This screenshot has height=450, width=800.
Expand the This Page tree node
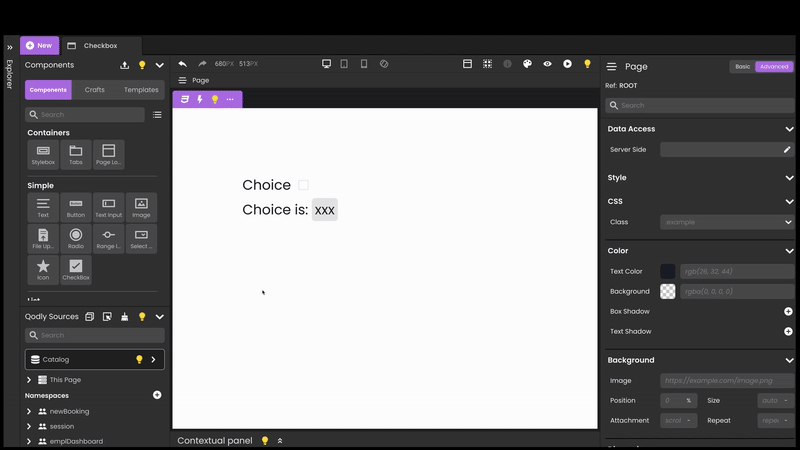tap(29, 380)
